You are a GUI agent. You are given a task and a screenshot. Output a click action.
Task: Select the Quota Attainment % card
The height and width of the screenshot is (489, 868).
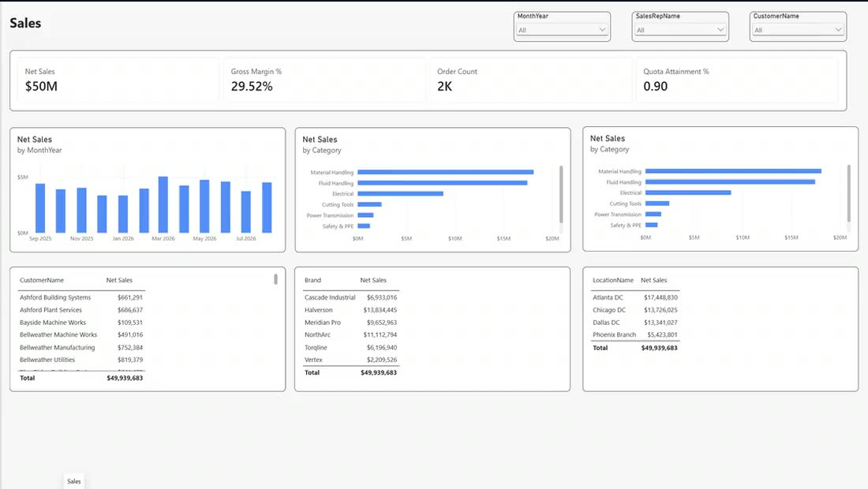(737, 80)
